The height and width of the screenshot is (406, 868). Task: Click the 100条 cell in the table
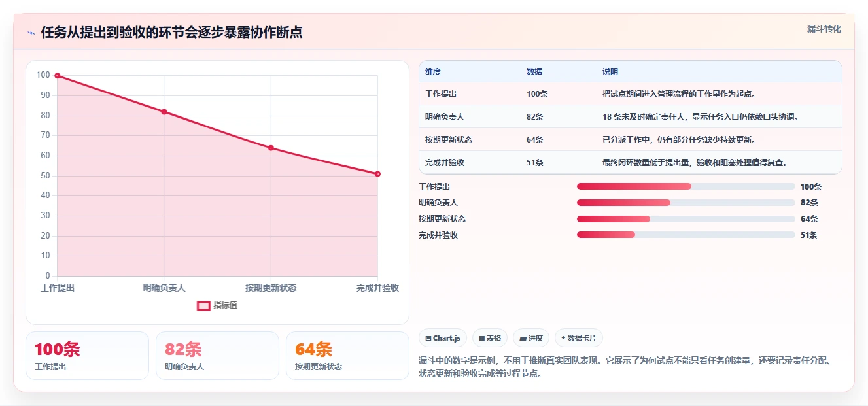click(537, 94)
